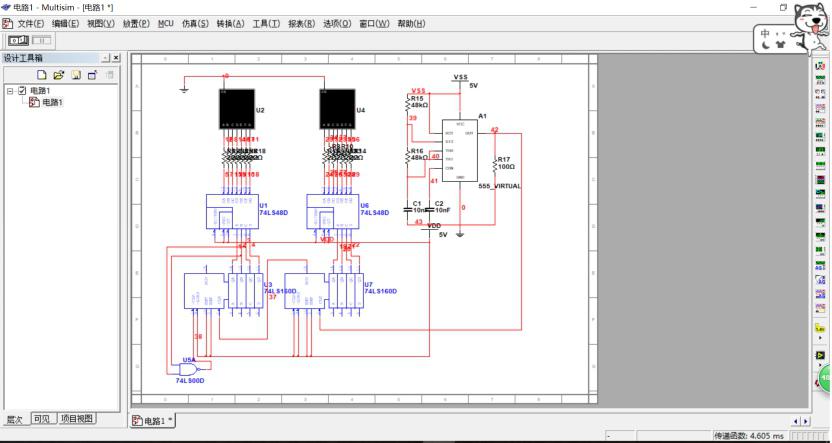The image size is (832, 443).
Task: Open a file from design toolbox
Action: (59, 75)
